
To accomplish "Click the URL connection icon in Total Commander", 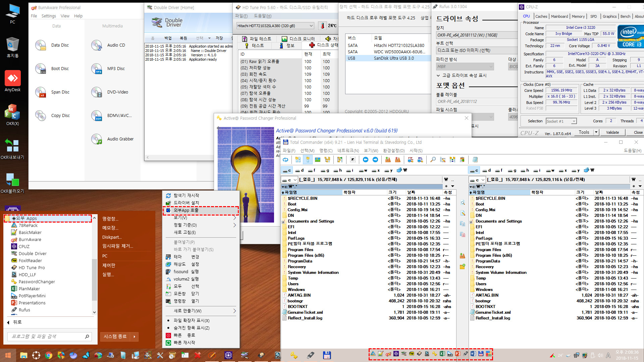I will (x=420, y=160).
